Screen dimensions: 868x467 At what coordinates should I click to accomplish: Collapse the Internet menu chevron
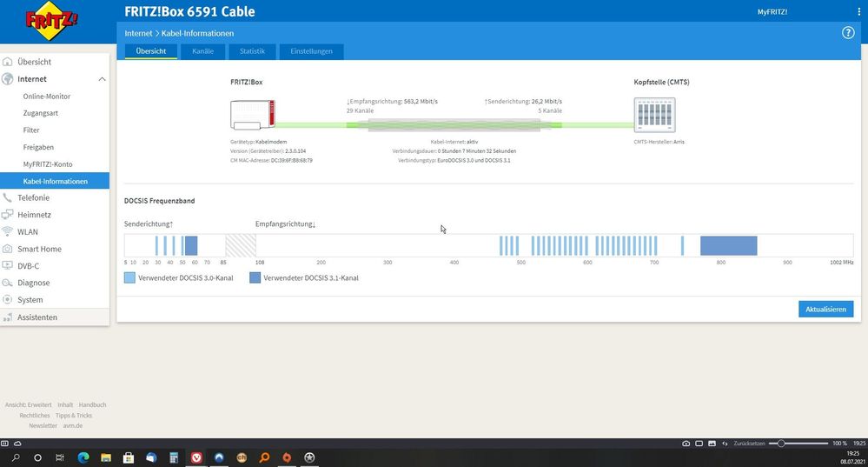tap(102, 79)
